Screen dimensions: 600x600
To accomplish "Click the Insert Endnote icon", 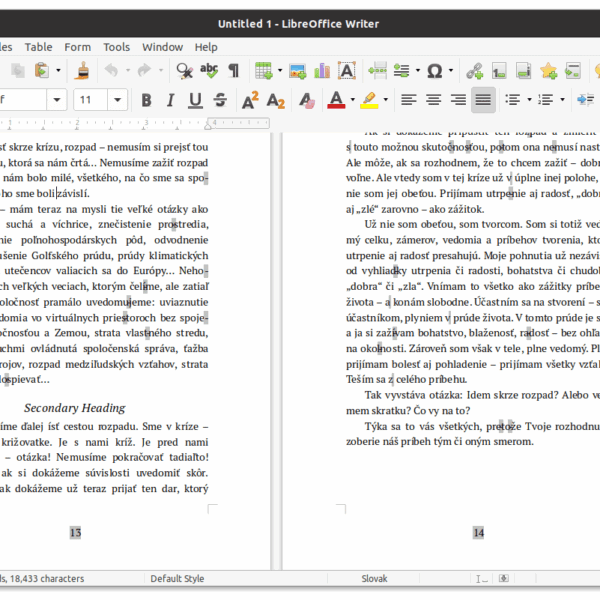I will [523, 71].
